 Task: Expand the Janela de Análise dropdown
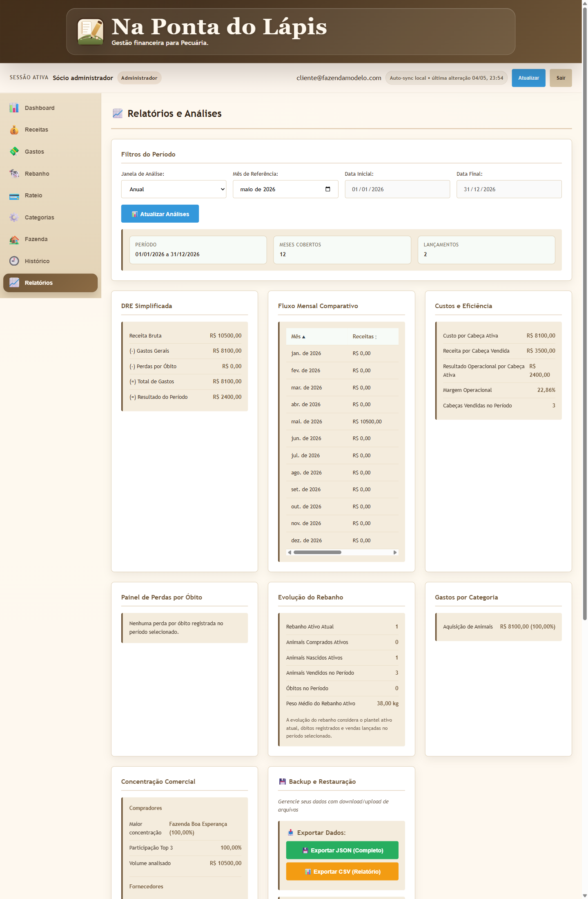point(174,189)
